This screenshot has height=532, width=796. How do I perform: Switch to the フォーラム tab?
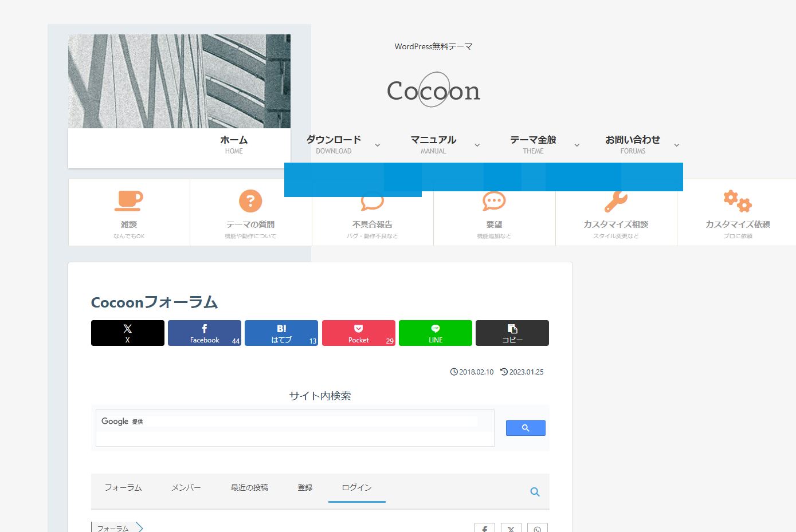[123, 487]
